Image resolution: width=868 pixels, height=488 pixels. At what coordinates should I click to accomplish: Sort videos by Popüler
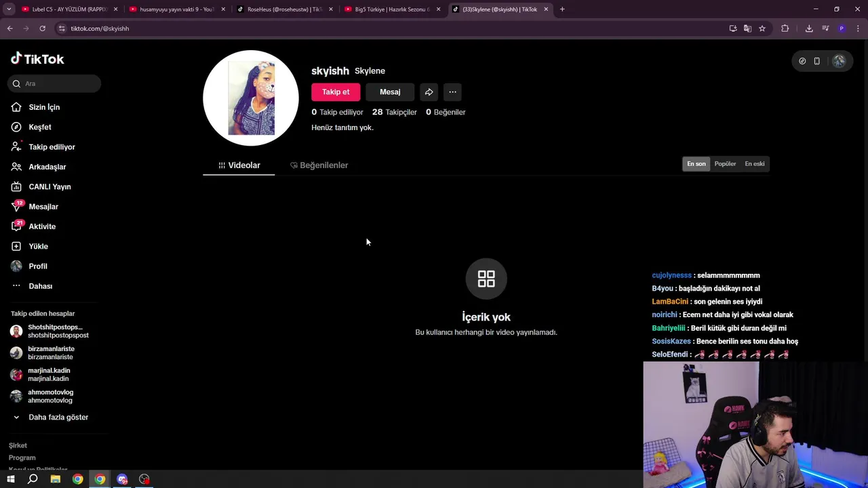click(x=725, y=164)
